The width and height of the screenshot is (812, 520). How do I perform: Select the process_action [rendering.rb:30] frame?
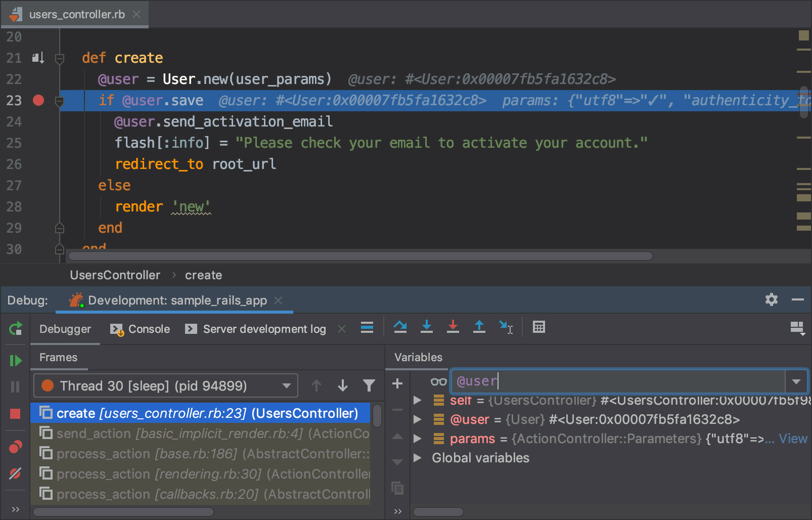(x=200, y=474)
